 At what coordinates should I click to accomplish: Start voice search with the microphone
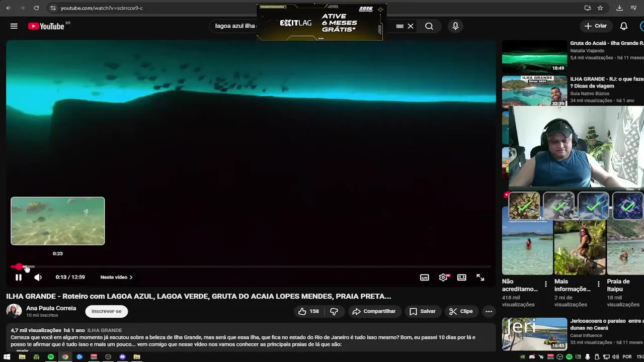(455, 26)
